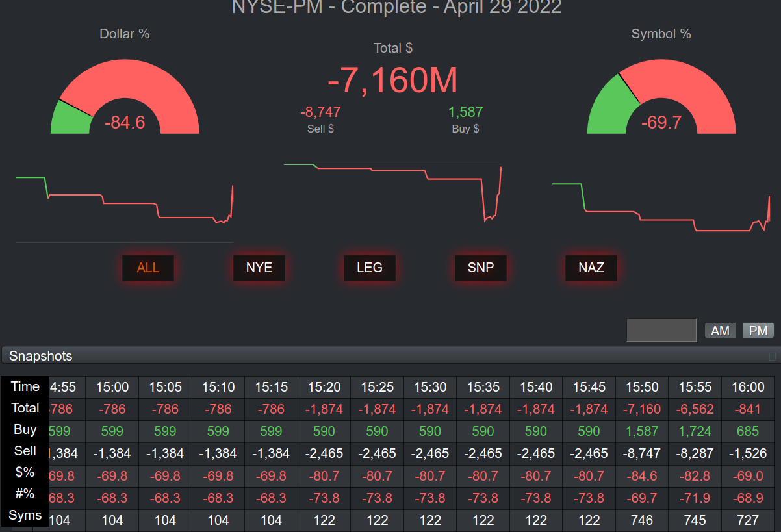Click Sell cell -1,526 at 16:00
The width and height of the screenshot is (781, 532).
(x=748, y=453)
